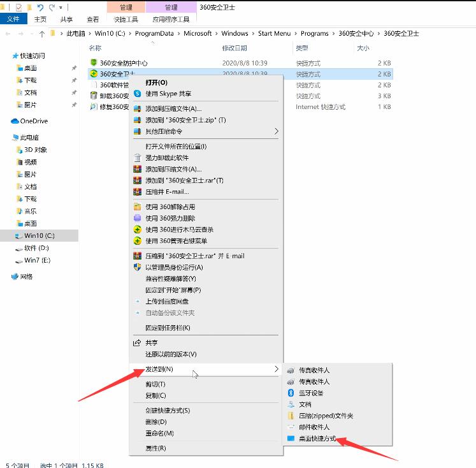Sort by the 类型 column header

[x=302, y=48]
